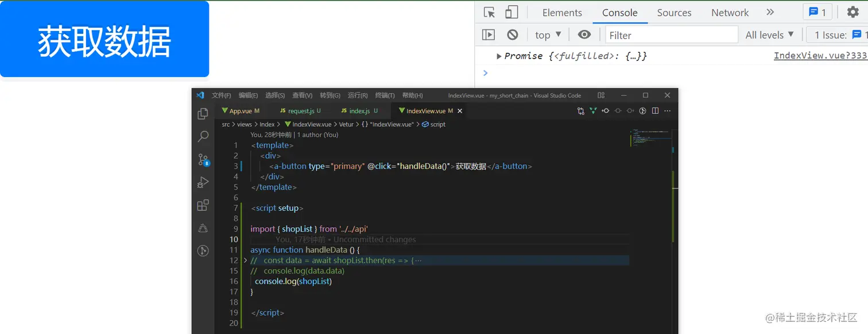The width and height of the screenshot is (868, 334).
Task: Open the All levels log dropdown
Action: pos(770,35)
